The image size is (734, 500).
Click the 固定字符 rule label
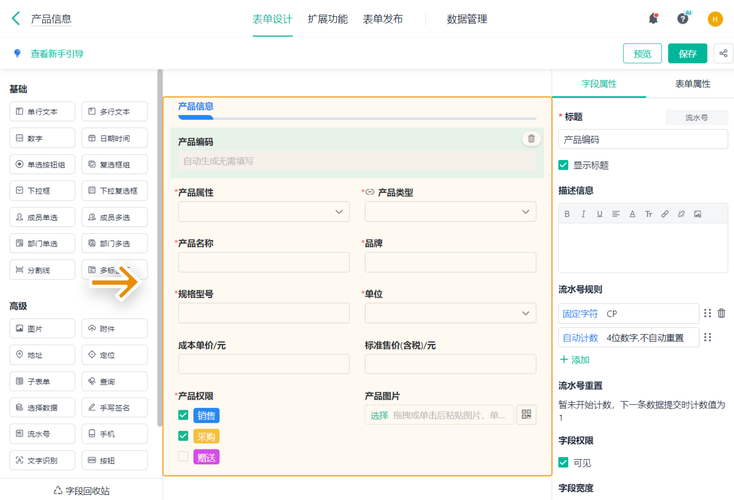coord(580,313)
